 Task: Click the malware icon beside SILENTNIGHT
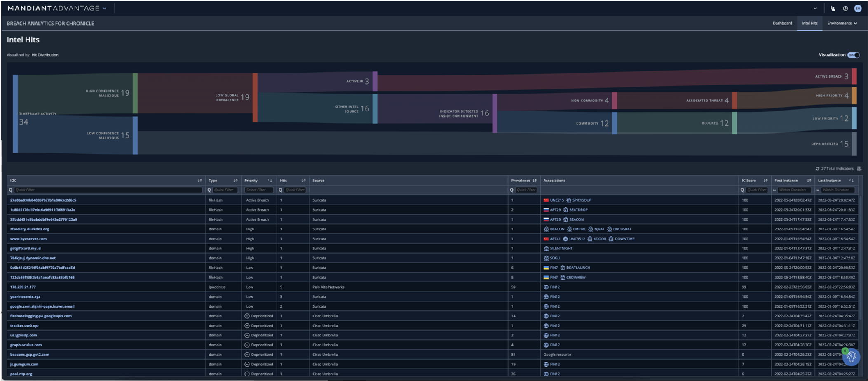click(x=546, y=249)
